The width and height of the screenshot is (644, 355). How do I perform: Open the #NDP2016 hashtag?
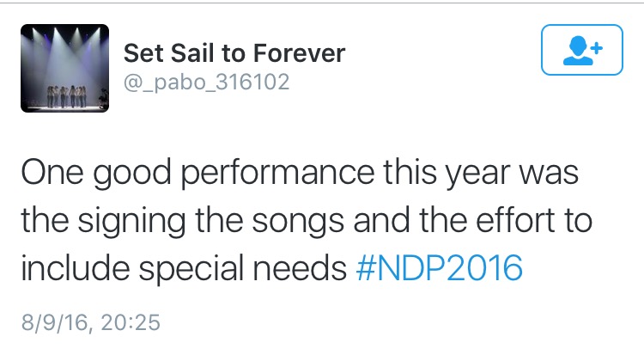point(438,269)
